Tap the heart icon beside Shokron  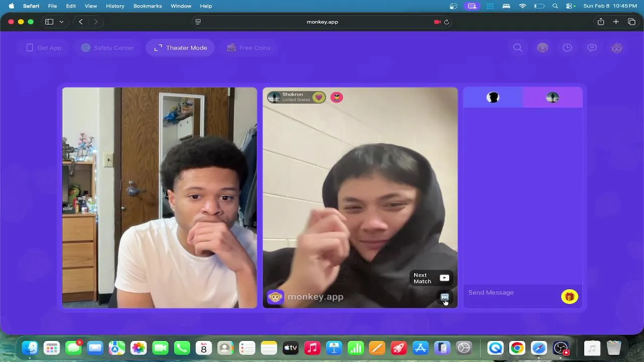(x=318, y=97)
